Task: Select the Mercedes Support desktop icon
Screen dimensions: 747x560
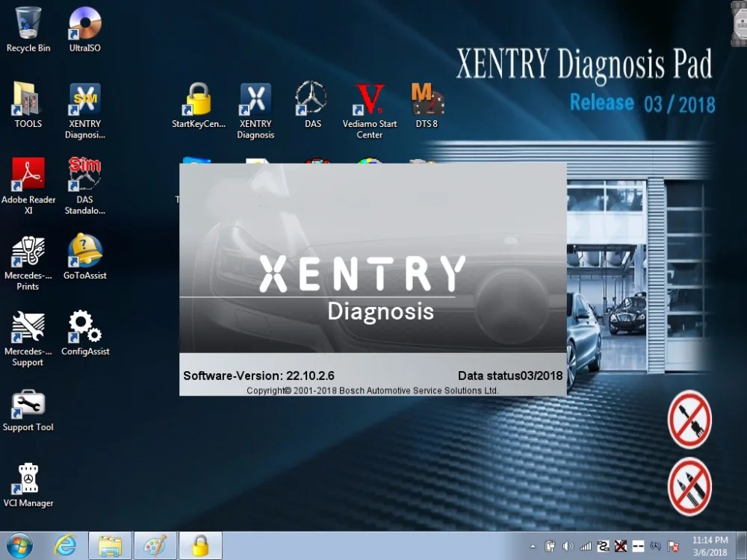Action: (x=28, y=338)
